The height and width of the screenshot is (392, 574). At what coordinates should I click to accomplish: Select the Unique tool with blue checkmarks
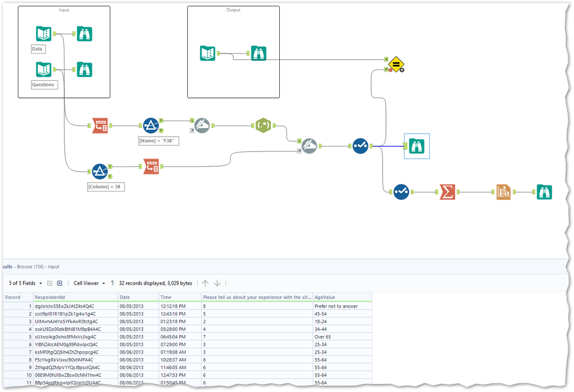point(360,146)
